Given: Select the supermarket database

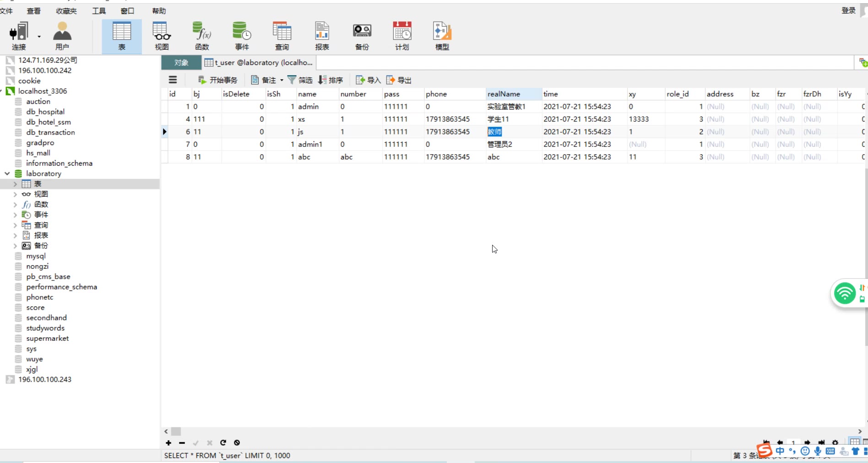Looking at the screenshot, I should 47,339.
